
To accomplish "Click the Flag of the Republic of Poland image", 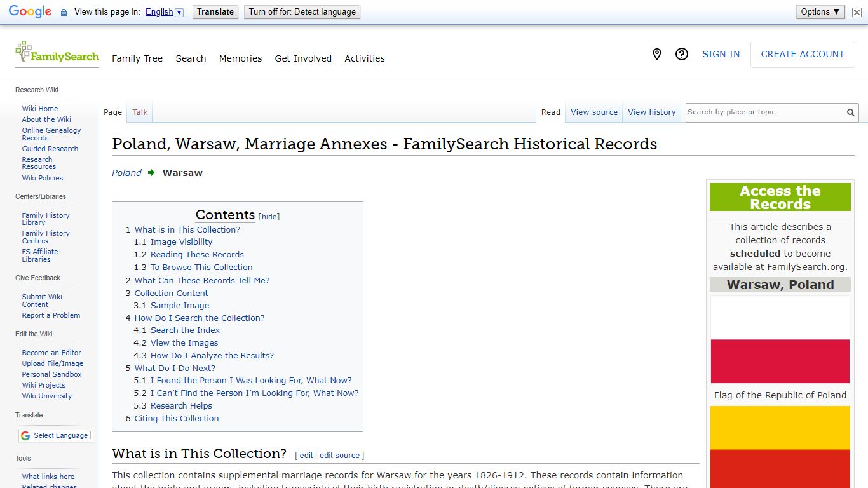I will [780, 339].
